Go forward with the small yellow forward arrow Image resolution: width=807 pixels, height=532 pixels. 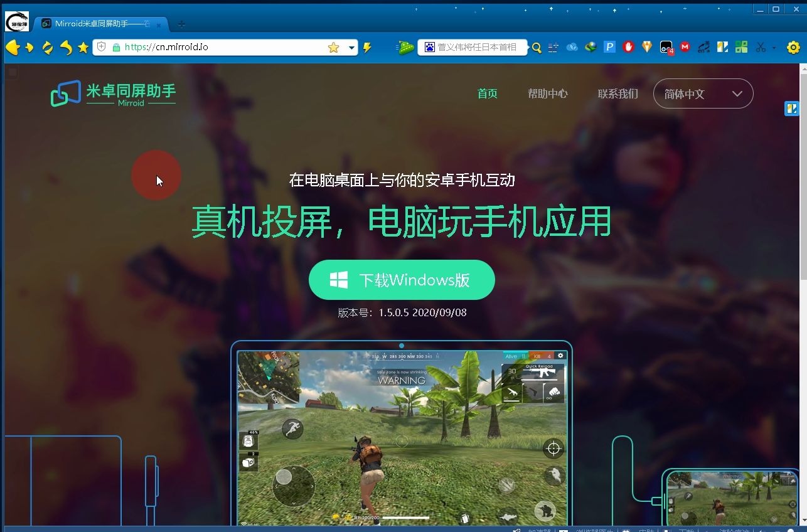pyautogui.click(x=29, y=48)
